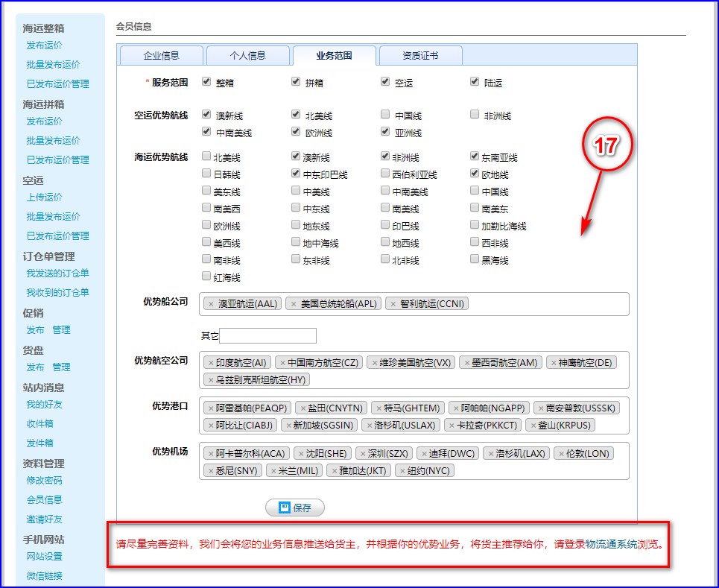Remove the 阿帕帕(NGAPP) port tag
719x588 pixels.
coord(456,408)
